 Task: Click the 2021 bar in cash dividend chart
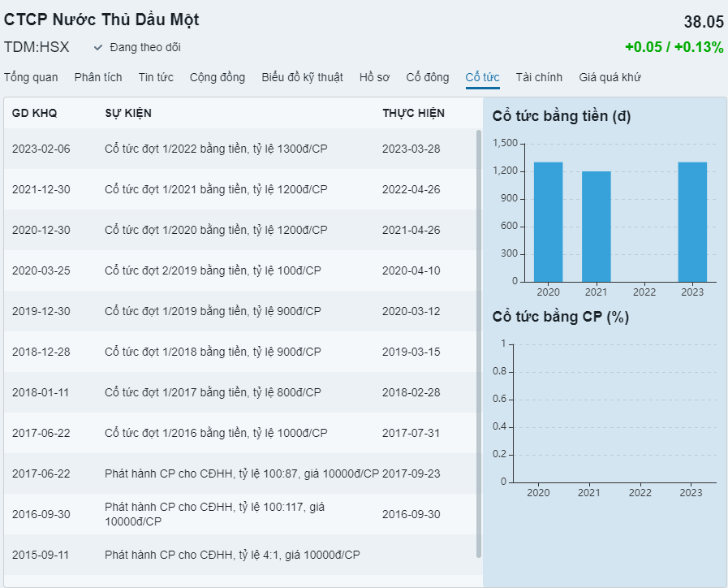point(597,227)
